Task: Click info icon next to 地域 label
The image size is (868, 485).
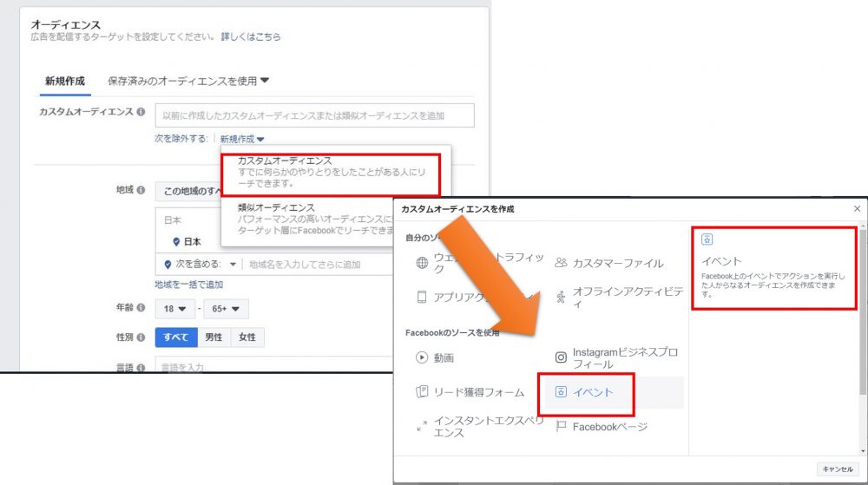Action: click(141, 190)
